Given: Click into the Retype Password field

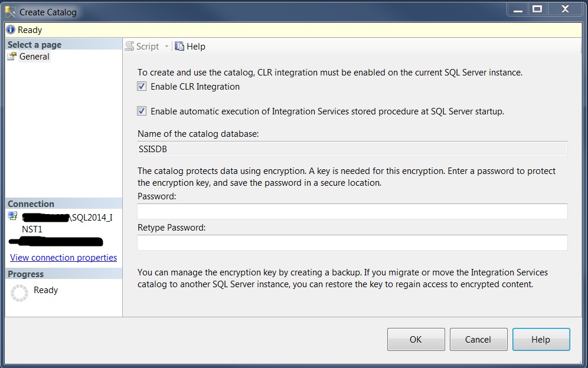Looking at the screenshot, I should tap(352, 242).
